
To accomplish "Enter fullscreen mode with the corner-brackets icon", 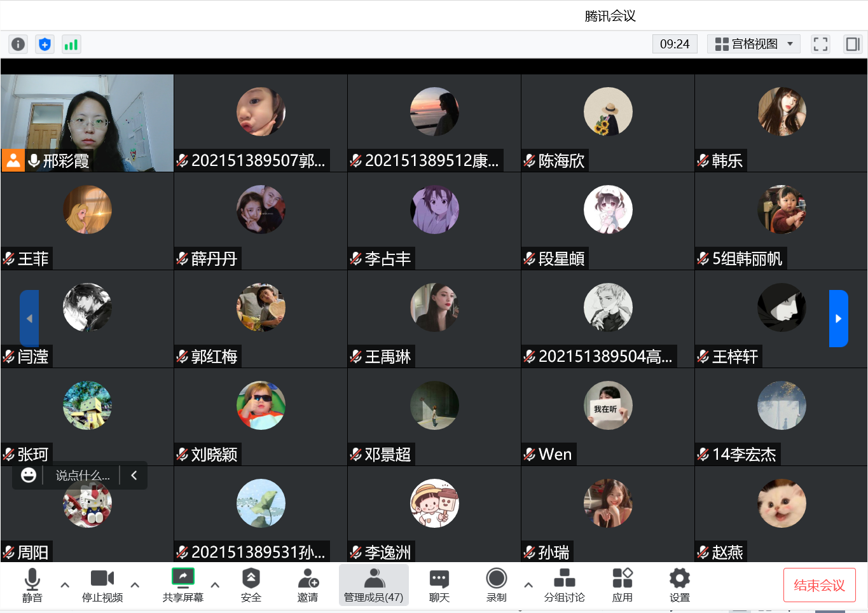I will tap(820, 44).
